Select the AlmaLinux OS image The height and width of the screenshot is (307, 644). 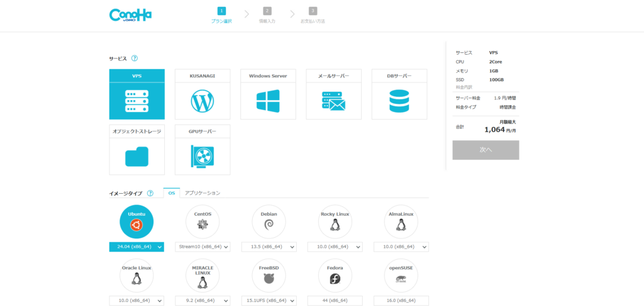click(401, 222)
